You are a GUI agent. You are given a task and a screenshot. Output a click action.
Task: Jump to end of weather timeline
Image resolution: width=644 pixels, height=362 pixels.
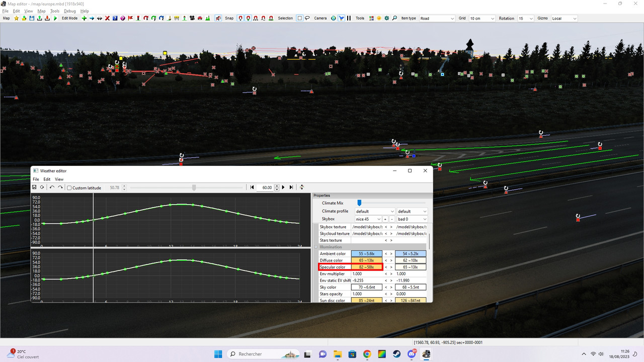pos(291,187)
